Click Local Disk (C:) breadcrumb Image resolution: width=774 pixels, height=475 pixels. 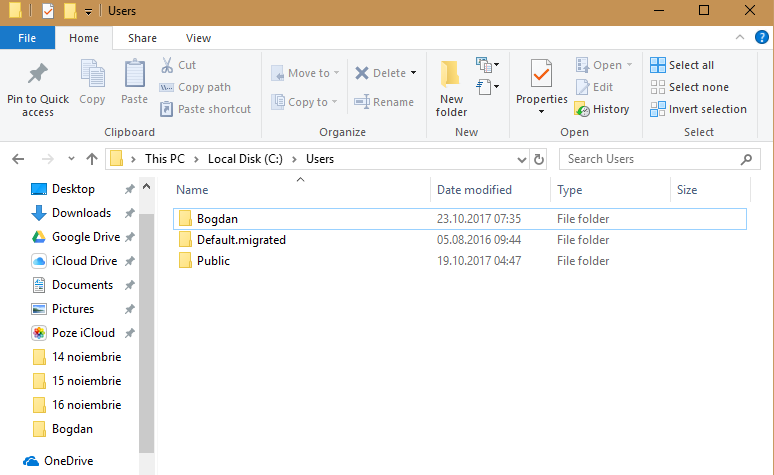tap(245, 159)
